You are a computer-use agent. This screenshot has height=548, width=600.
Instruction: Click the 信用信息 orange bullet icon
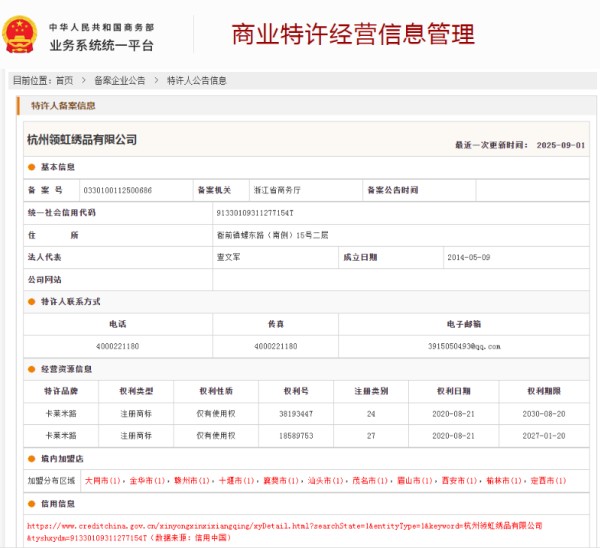[32, 504]
